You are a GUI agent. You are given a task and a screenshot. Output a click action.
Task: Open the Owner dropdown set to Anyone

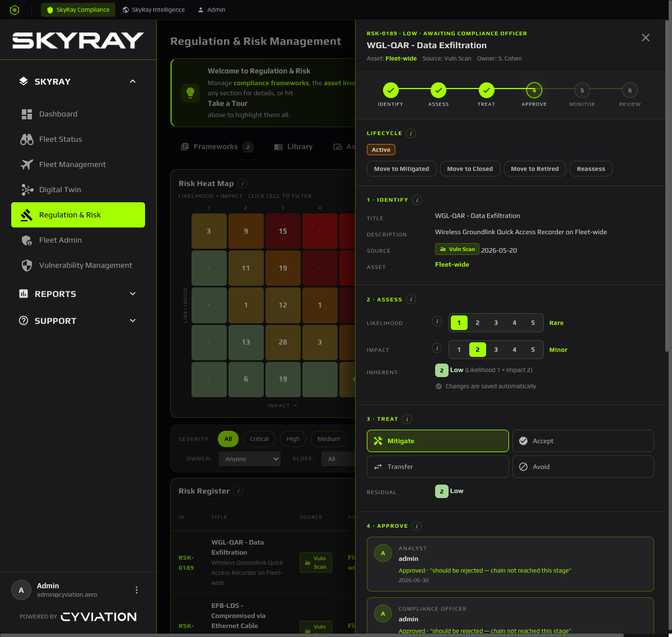[x=250, y=459]
